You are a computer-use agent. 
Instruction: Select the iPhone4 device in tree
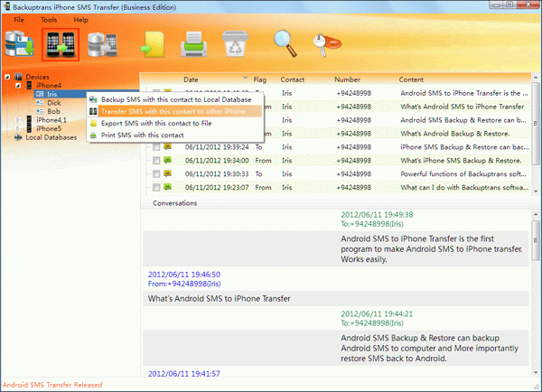pyautogui.click(x=49, y=86)
